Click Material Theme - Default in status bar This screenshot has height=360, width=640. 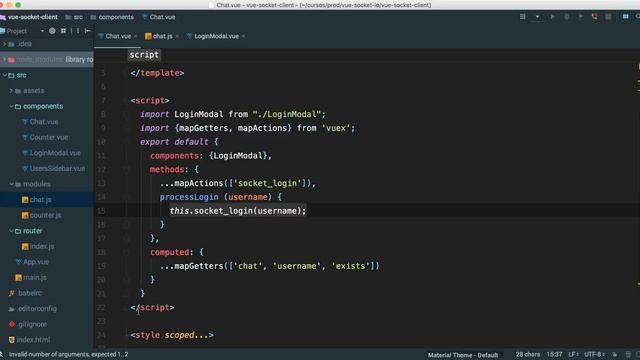tap(463, 355)
